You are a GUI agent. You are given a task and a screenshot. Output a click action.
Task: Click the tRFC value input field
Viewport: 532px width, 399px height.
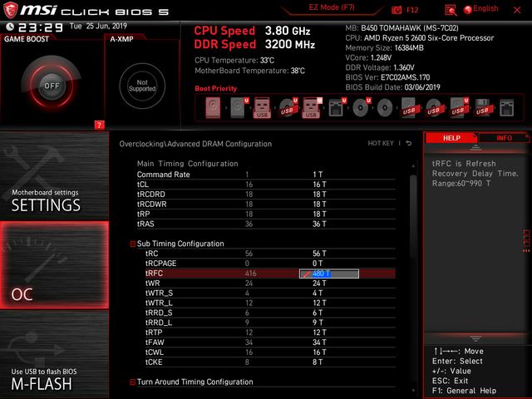(x=329, y=273)
